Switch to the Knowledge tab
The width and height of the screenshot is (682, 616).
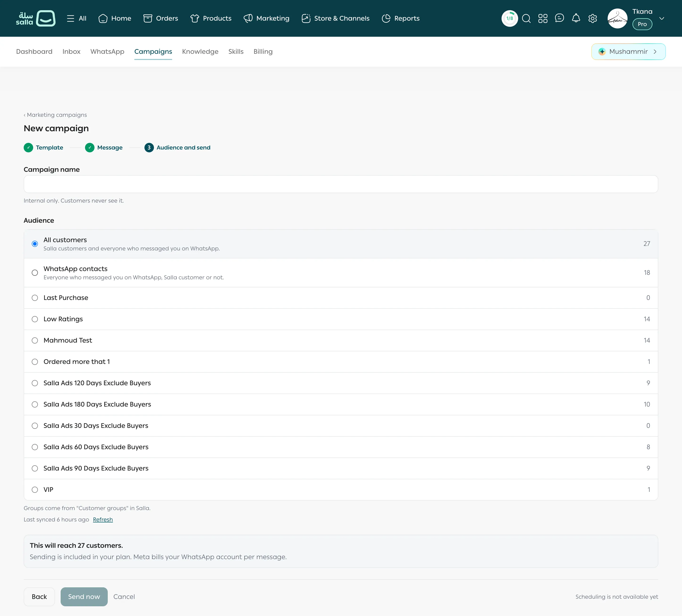pyautogui.click(x=200, y=51)
